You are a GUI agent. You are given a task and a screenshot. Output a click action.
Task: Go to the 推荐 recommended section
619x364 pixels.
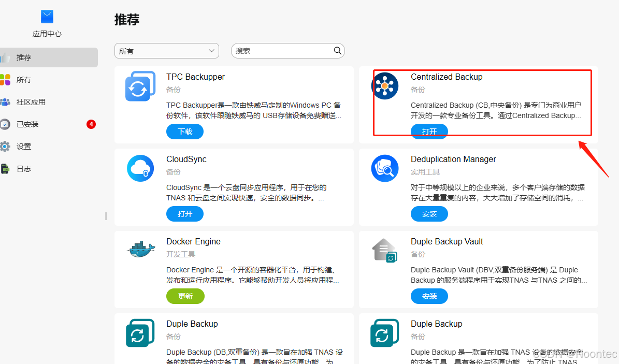pyautogui.click(x=49, y=57)
